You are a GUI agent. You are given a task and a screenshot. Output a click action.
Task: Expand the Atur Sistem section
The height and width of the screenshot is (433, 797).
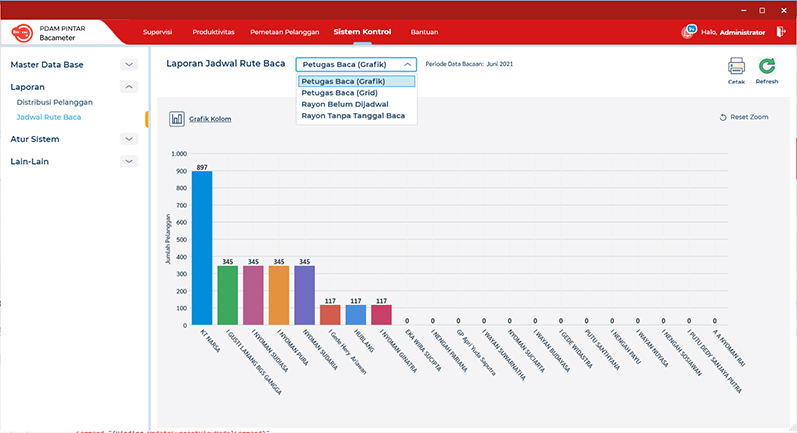click(129, 139)
